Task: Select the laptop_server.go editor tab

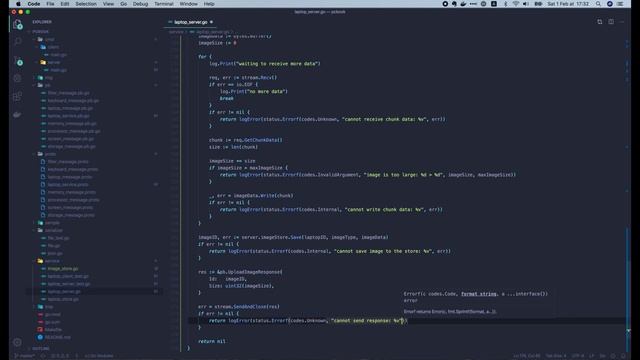Action: 191,22
